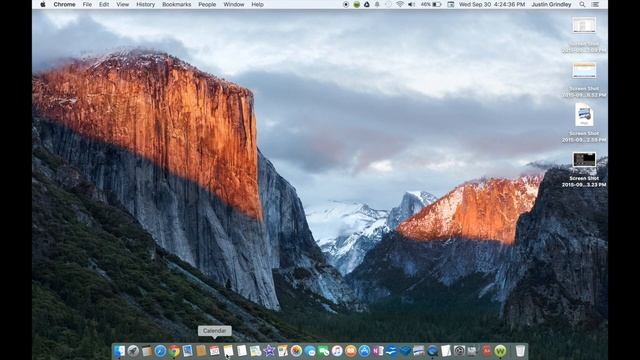
Task: Open the Calendar app in Dock
Action: click(x=215, y=351)
